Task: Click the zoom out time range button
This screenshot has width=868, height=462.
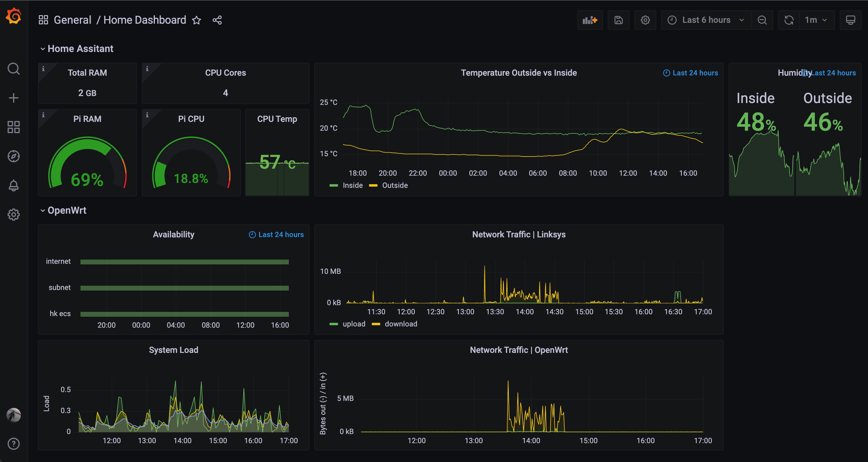Action: [x=762, y=20]
